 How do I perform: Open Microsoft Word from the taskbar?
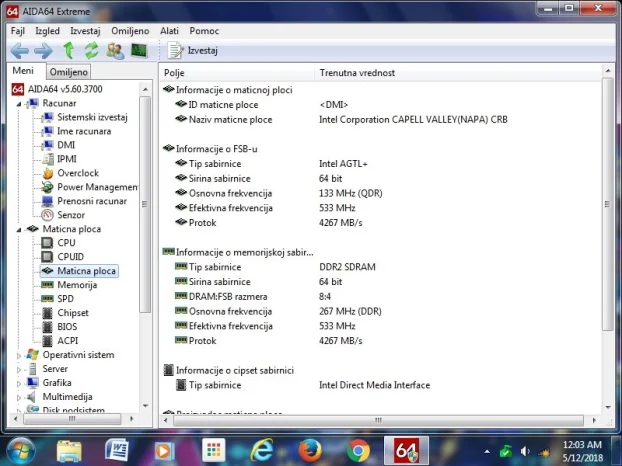(117, 451)
